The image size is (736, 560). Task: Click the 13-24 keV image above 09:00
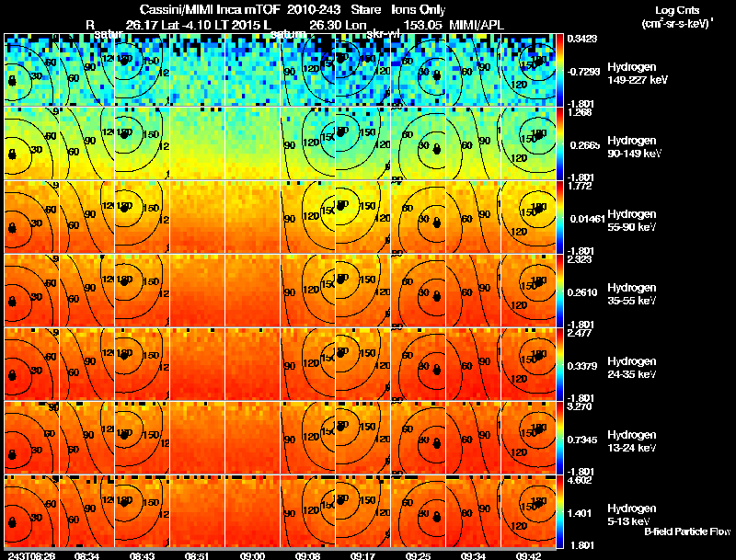(252, 438)
